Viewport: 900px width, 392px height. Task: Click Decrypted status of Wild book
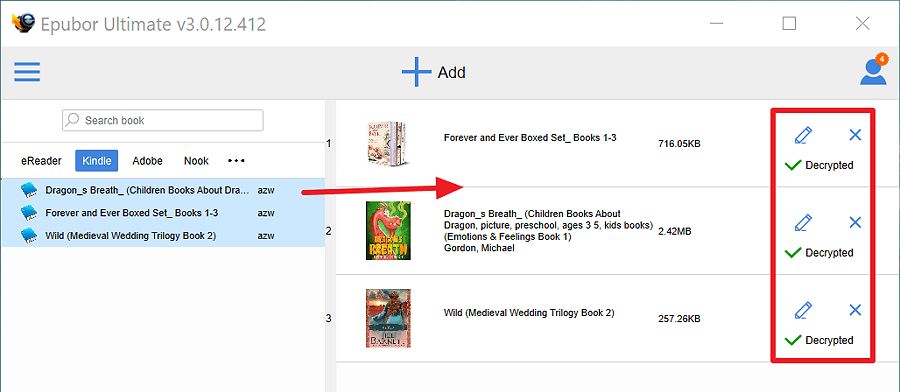click(x=819, y=340)
